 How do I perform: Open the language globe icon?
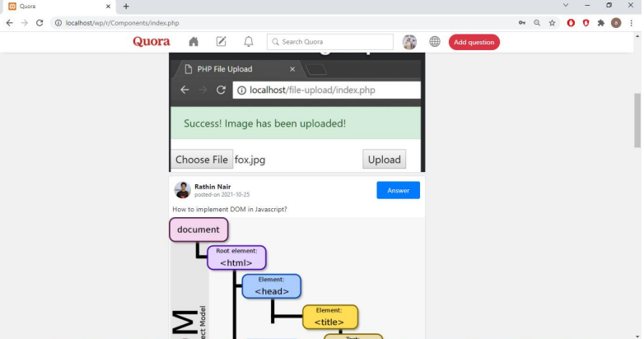(x=435, y=41)
